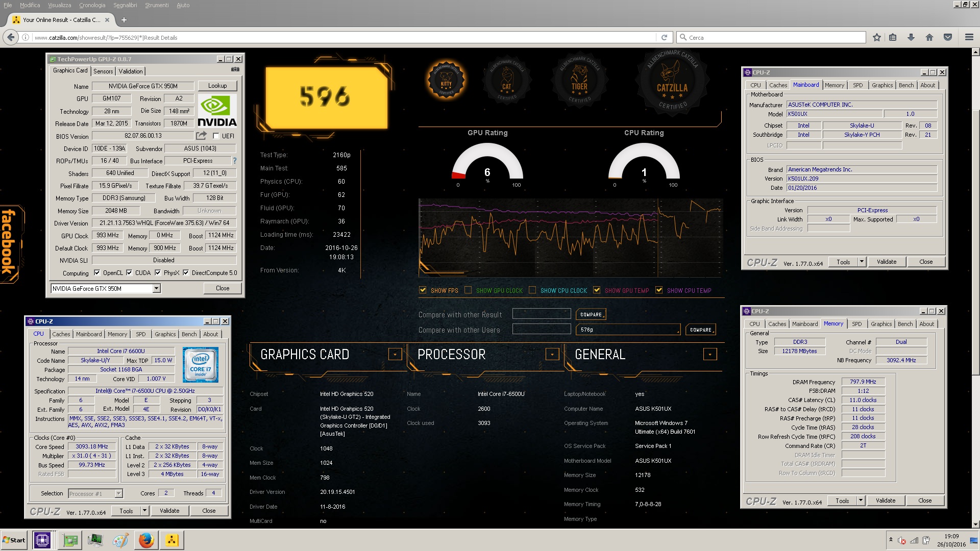Click the Catzilla certified badge
The image size is (980, 551).
click(x=672, y=83)
